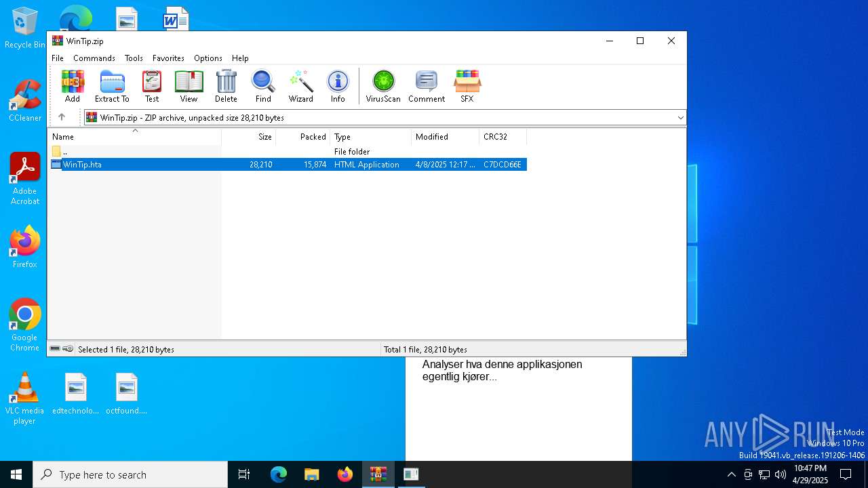Sort by the Size column header

click(x=249, y=136)
